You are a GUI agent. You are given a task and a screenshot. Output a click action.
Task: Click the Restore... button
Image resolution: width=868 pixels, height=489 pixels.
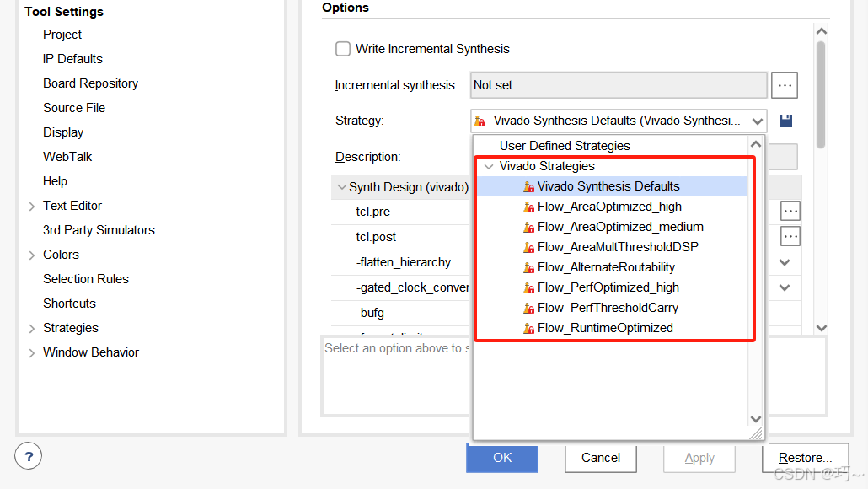[x=805, y=458]
